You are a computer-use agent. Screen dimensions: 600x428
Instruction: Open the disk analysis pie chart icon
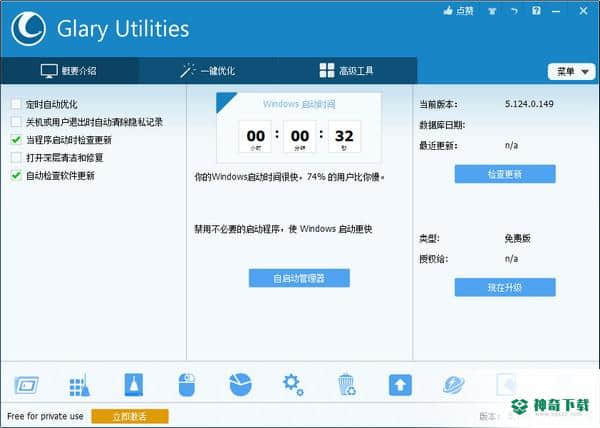(x=240, y=384)
